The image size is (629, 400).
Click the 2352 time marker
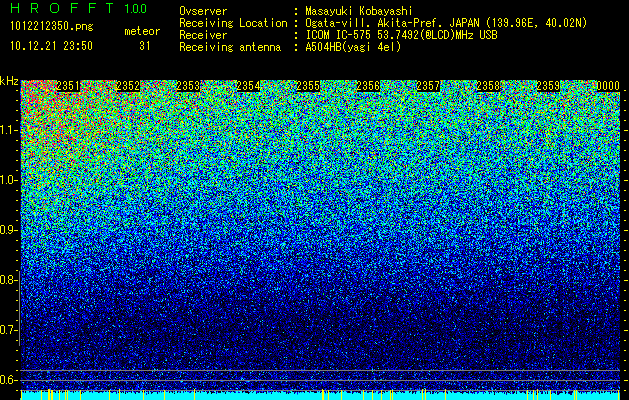pos(128,86)
